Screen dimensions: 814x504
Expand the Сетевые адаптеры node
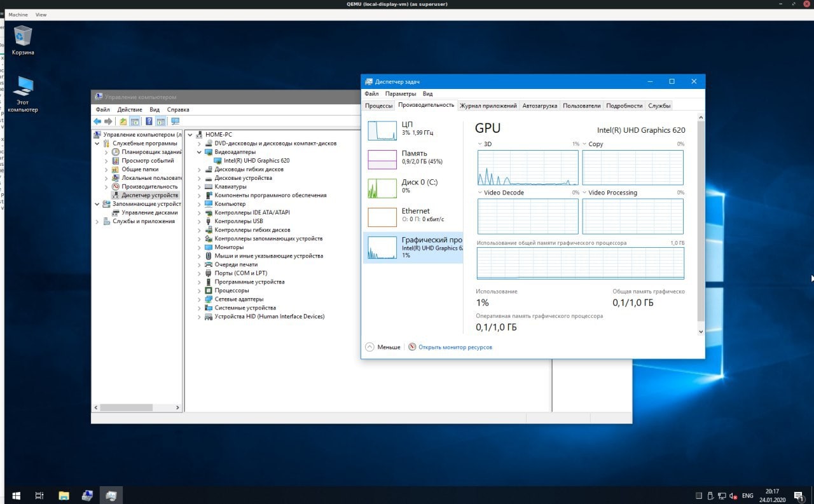[x=200, y=299]
